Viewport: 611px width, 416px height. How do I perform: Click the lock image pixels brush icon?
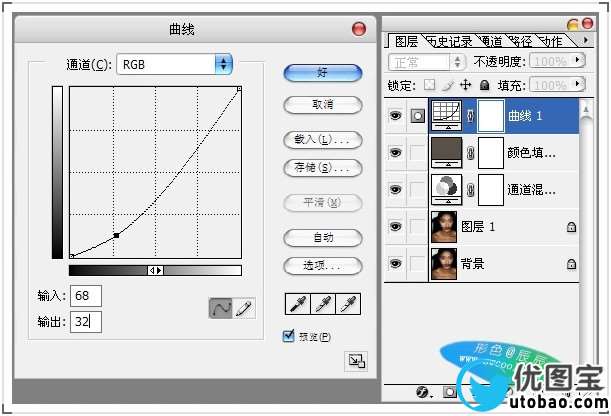(448, 85)
